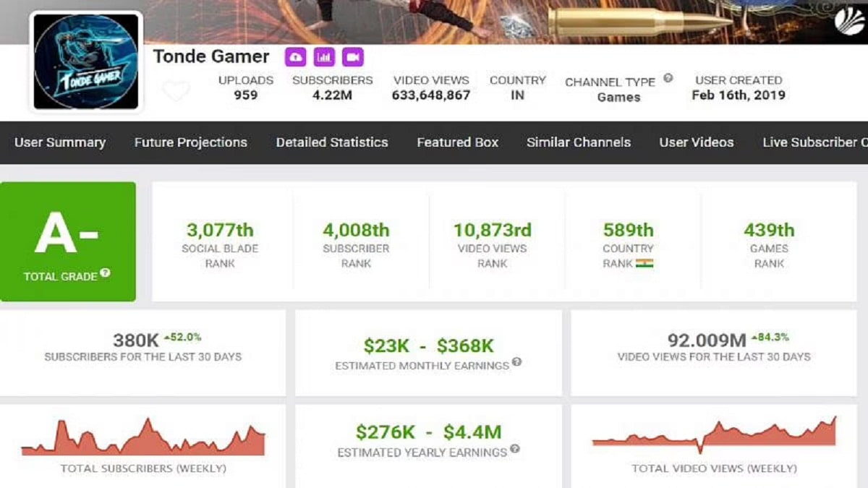Click the 3,077th Social Blade rank
This screenshot has height=488, width=868.
[x=220, y=230]
